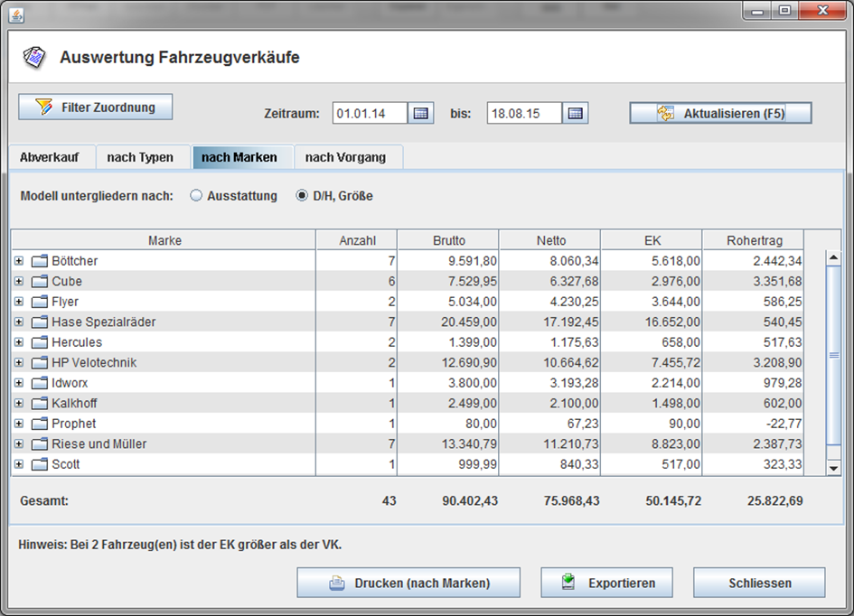Image resolution: width=854 pixels, height=616 pixels.
Task: Expand the Flyer brand row
Action: tap(19, 302)
